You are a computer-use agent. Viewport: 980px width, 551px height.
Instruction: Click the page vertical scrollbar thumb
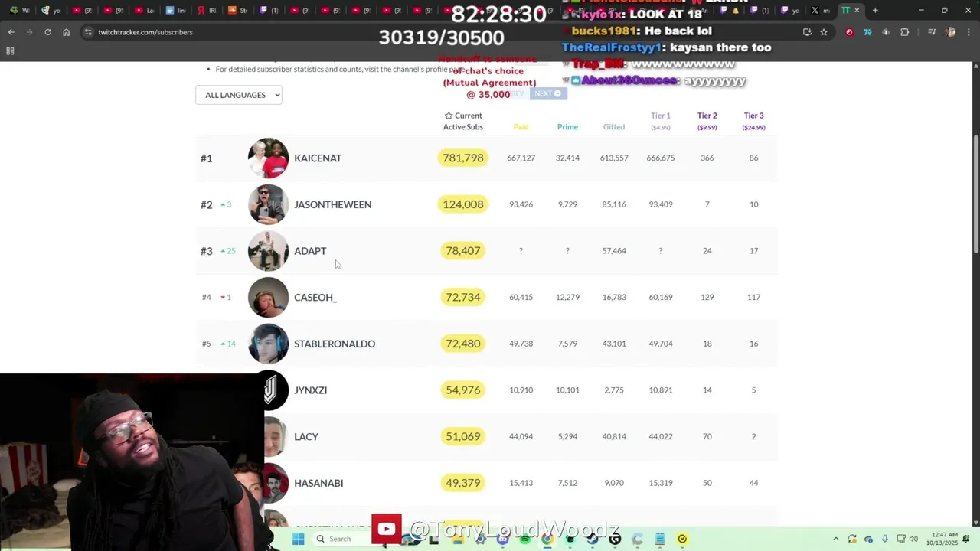click(975, 194)
